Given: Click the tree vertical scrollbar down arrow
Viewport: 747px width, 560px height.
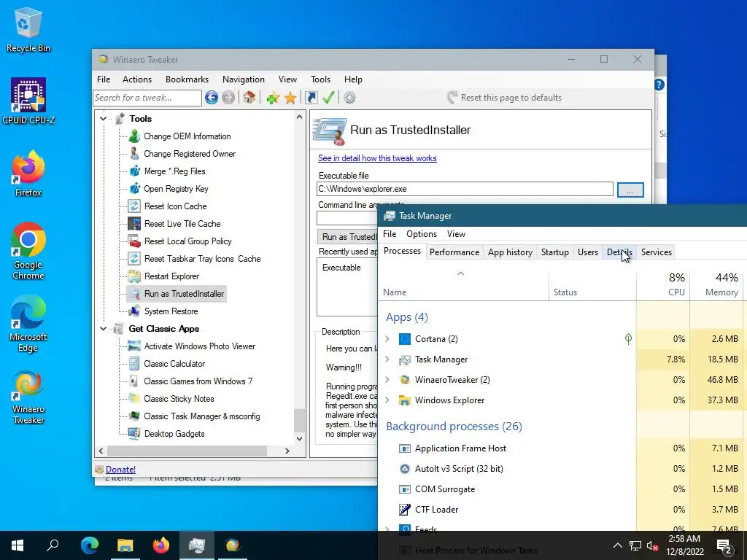Looking at the screenshot, I should (x=299, y=438).
